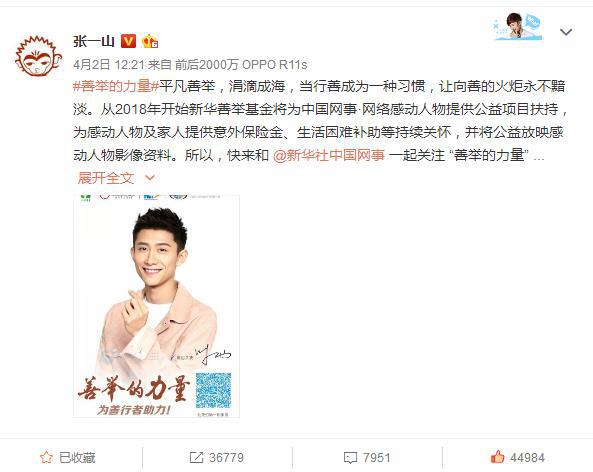Open 张一山 username profile link
Viewport: 593px width, 472px height.
(x=94, y=41)
